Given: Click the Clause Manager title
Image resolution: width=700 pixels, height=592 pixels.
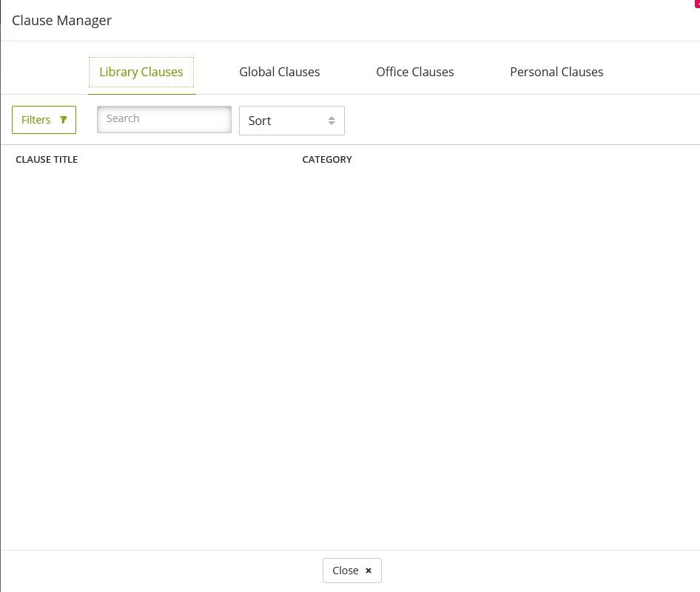Looking at the screenshot, I should (x=61, y=20).
